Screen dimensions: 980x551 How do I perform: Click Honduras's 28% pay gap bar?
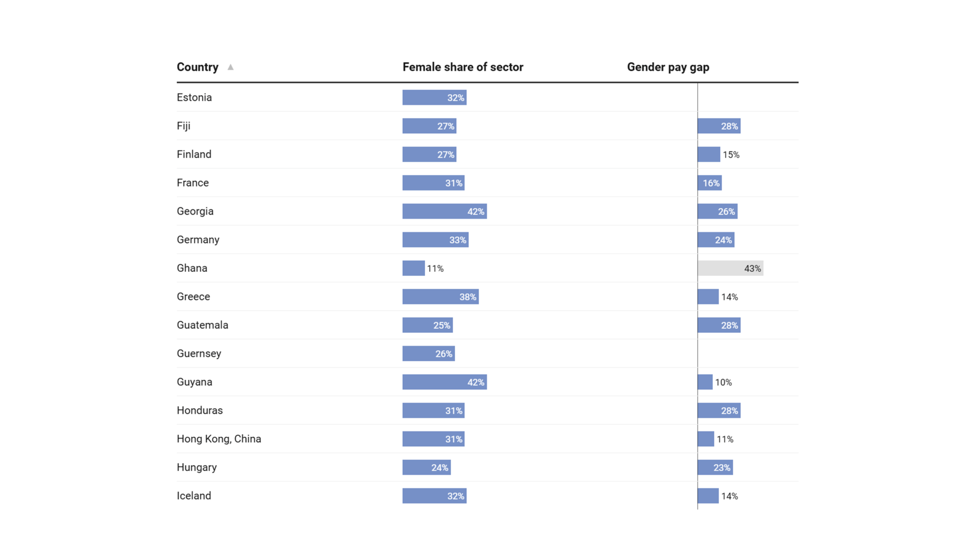(x=719, y=411)
